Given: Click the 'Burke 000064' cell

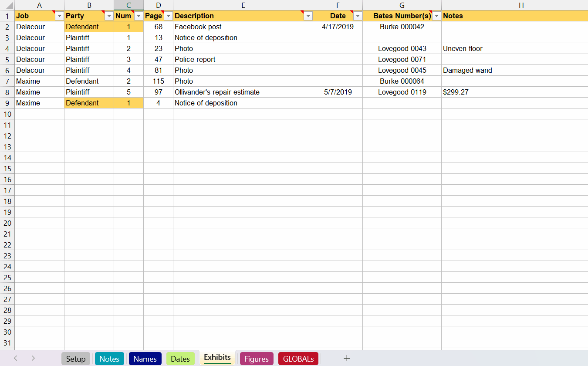Looking at the screenshot, I should (402, 81).
